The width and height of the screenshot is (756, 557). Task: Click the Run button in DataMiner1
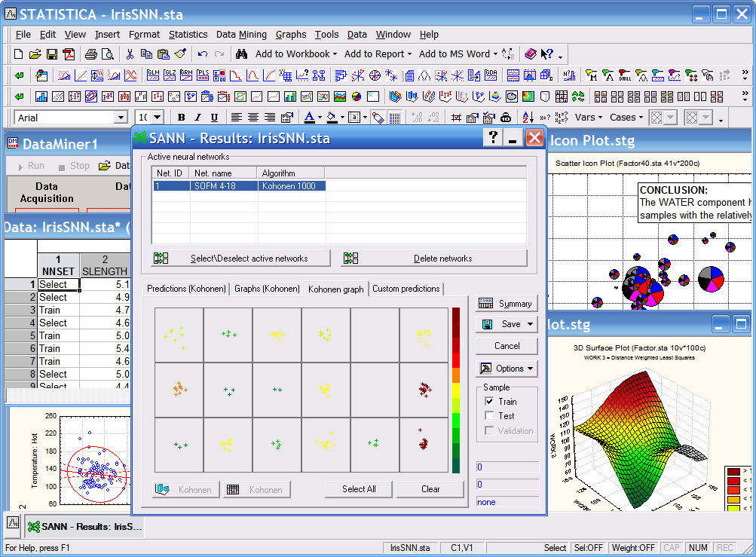[31, 166]
